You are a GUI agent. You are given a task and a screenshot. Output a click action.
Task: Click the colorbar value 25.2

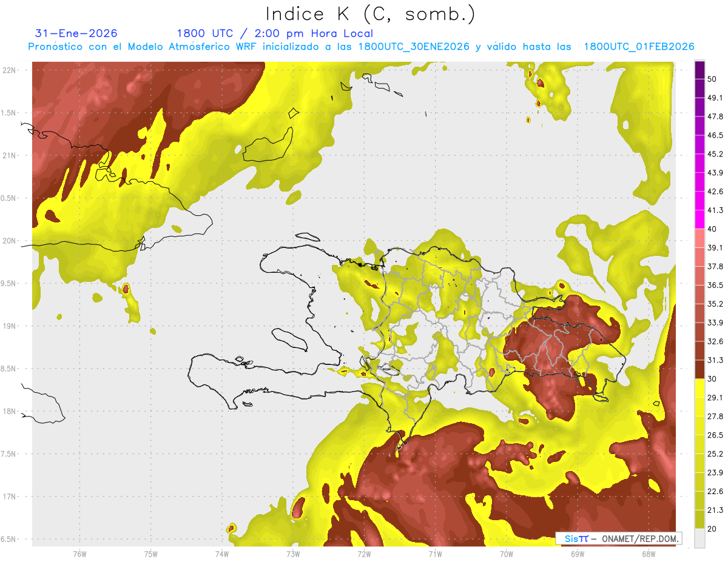(715, 453)
